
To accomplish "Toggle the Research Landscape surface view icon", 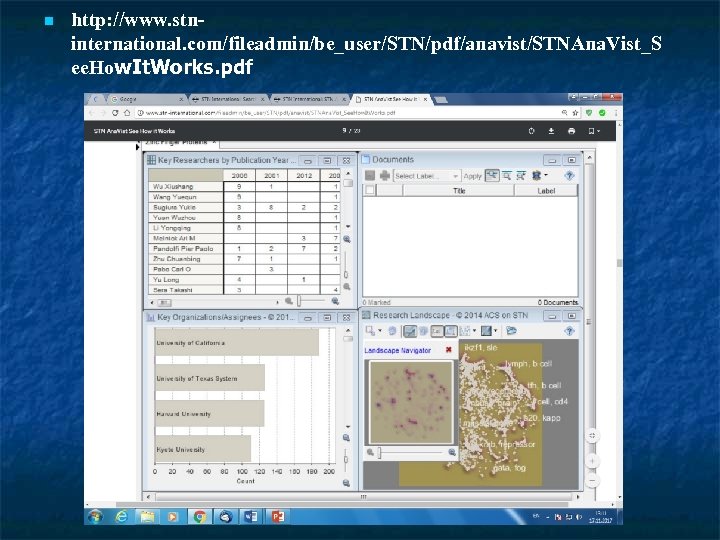I will 410,331.
